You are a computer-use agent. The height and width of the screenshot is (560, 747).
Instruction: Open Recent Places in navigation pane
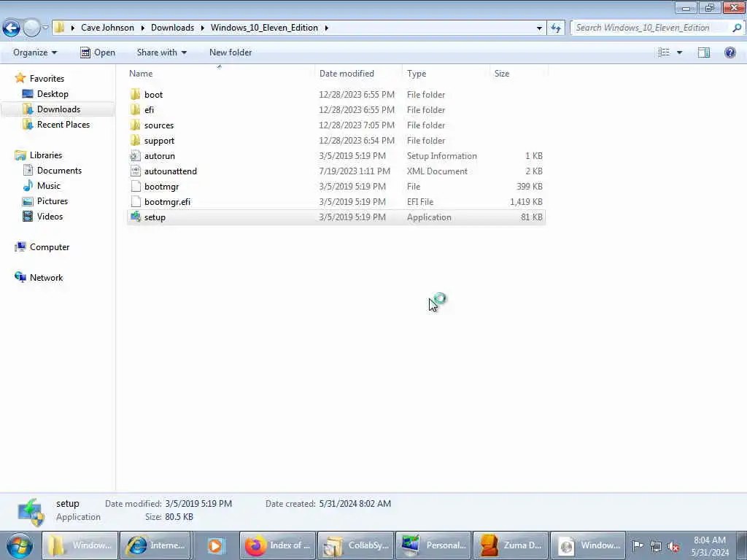click(63, 124)
